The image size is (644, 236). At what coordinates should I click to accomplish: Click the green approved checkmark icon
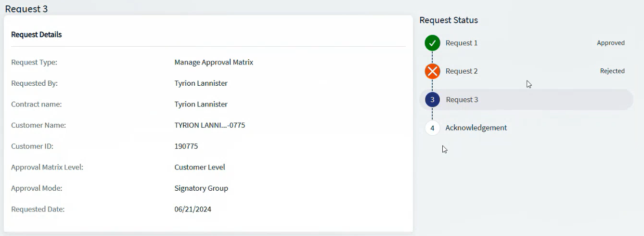click(x=432, y=43)
